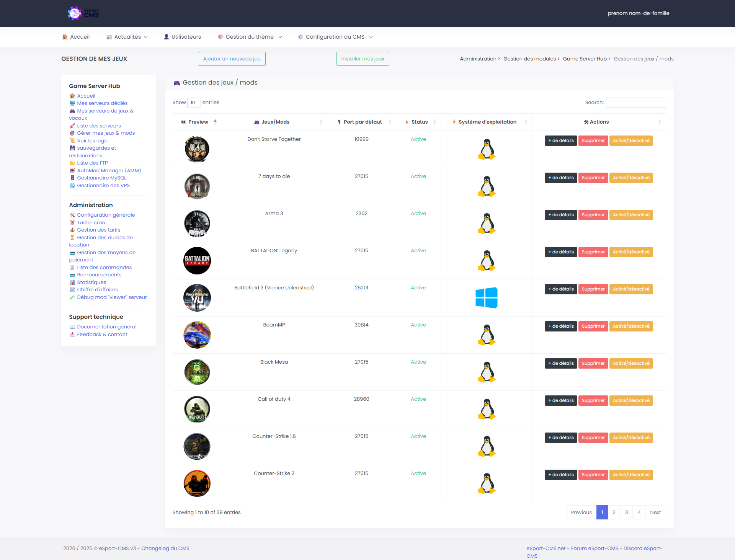This screenshot has width=735, height=560.
Task: Click the Gestionnaire MySQL icon
Action: 72,178
